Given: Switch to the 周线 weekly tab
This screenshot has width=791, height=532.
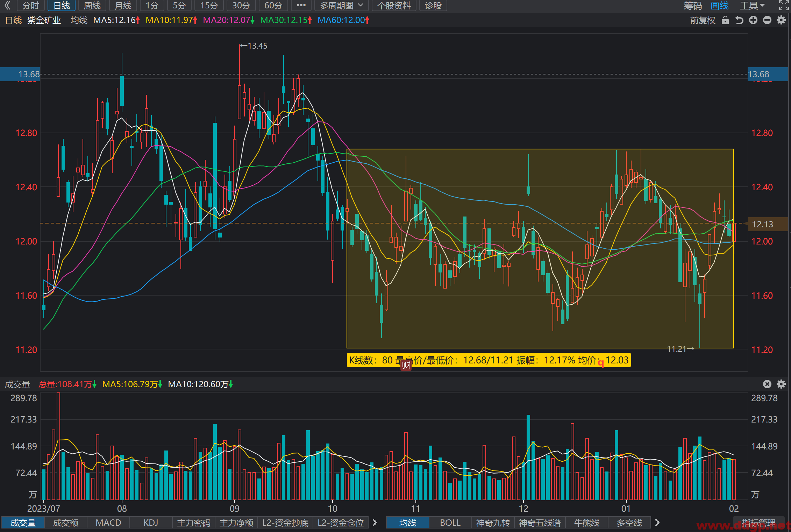Looking at the screenshot, I should (92, 6).
